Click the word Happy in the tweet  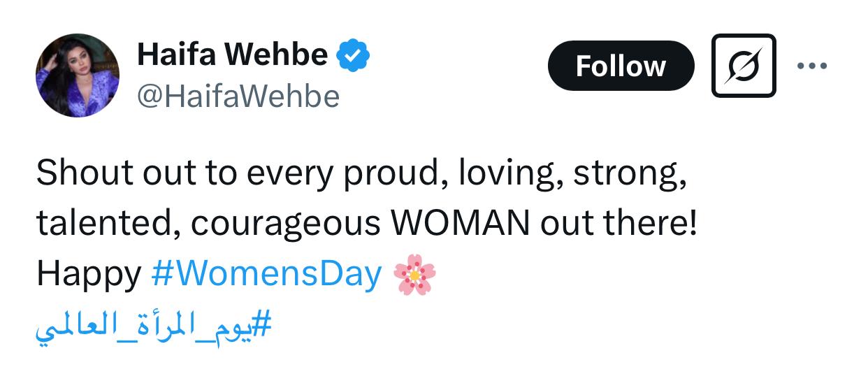click(x=89, y=275)
